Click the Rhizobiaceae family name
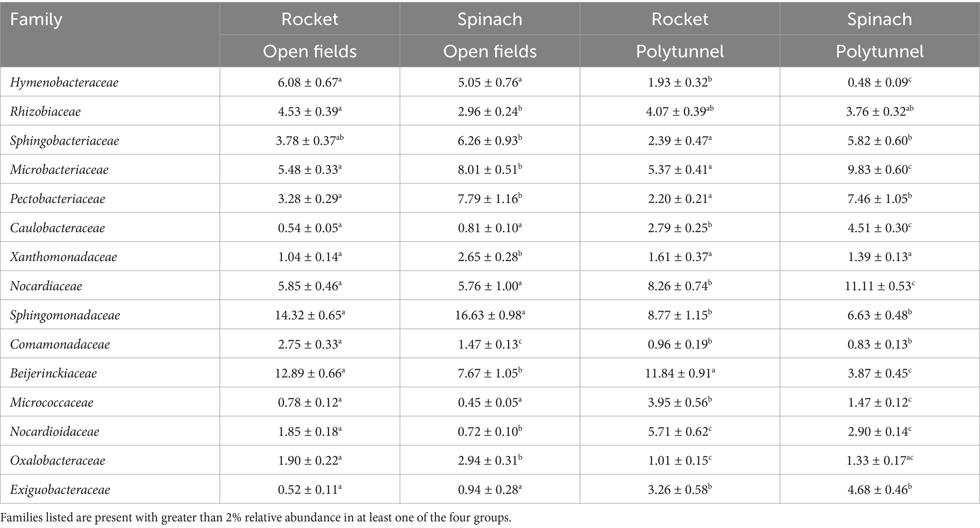Image resolution: width=980 pixels, height=528 pixels. point(45,111)
